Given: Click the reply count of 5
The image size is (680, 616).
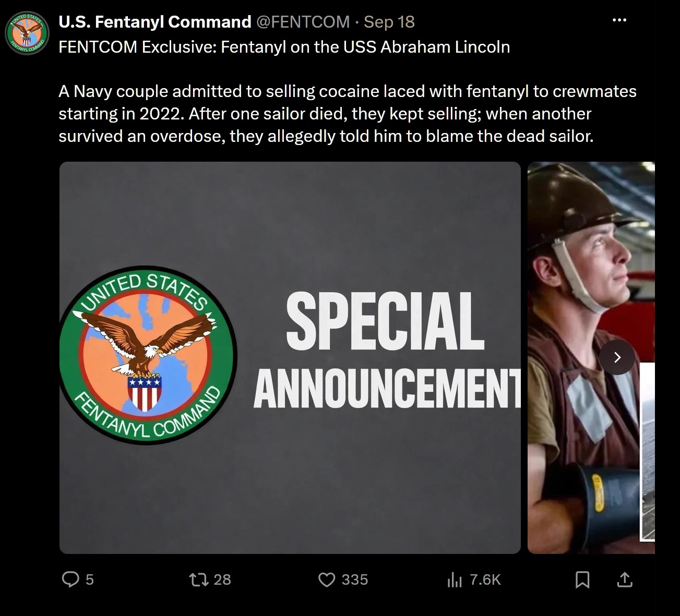Looking at the screenshot, I should click(x=90, y=579).
